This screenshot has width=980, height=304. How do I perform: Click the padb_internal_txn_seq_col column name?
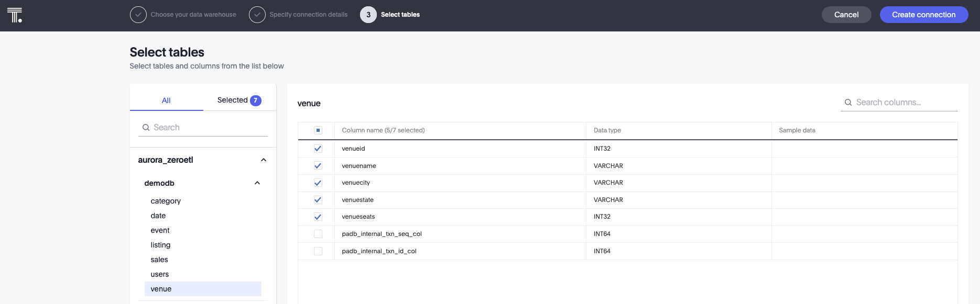[x=382, y=234]
